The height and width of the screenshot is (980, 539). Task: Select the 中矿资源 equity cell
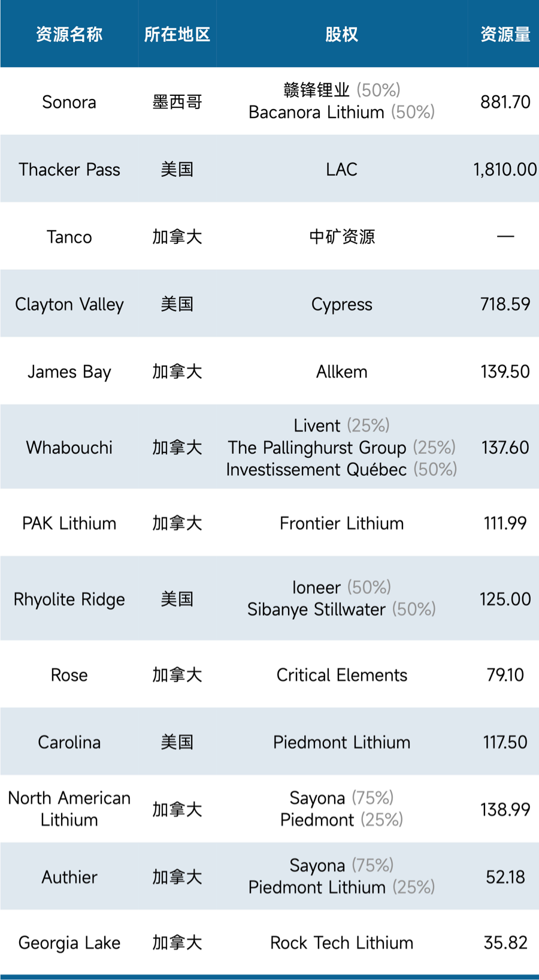[x=341, y=237]
